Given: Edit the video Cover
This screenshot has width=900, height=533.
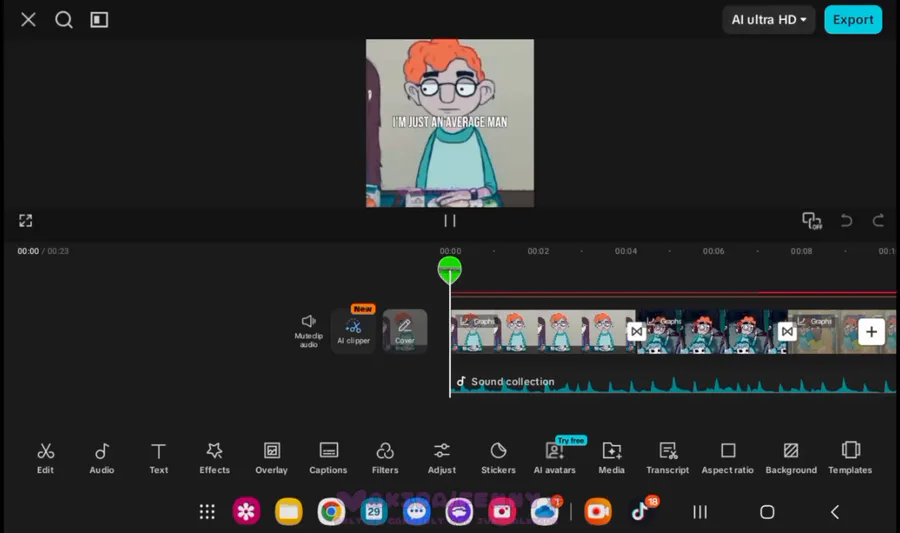Looking at the screenshot, I should [405, 331].
